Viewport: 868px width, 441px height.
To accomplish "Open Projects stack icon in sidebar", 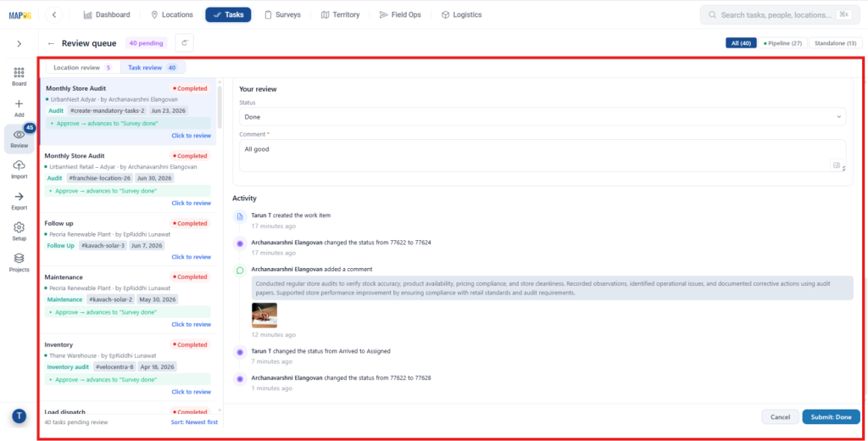I will 19,262.
